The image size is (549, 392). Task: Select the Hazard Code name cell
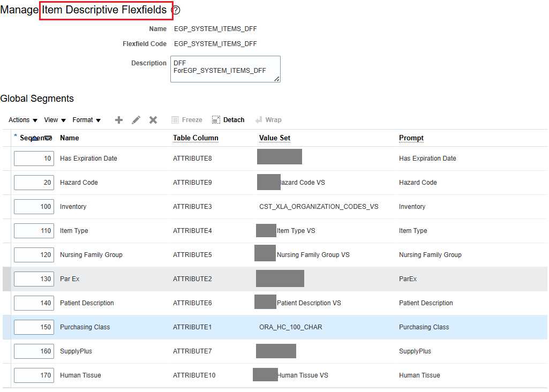[79, 183]
